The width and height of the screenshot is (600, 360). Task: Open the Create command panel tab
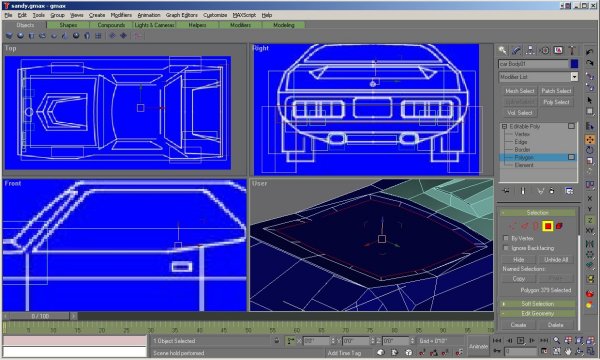[x=502, y=50]
